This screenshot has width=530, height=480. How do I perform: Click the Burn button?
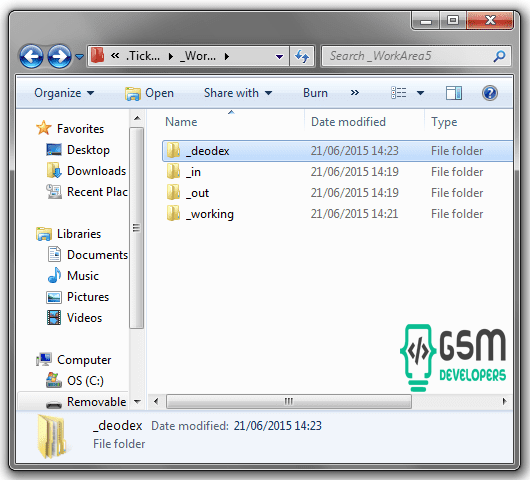[x=315, y=93]
